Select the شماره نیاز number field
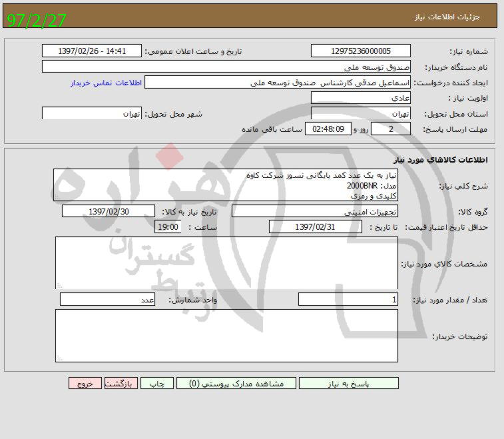The height and width of the screenshot is (439, 504). pyautogui.click(x=360, y=51)
